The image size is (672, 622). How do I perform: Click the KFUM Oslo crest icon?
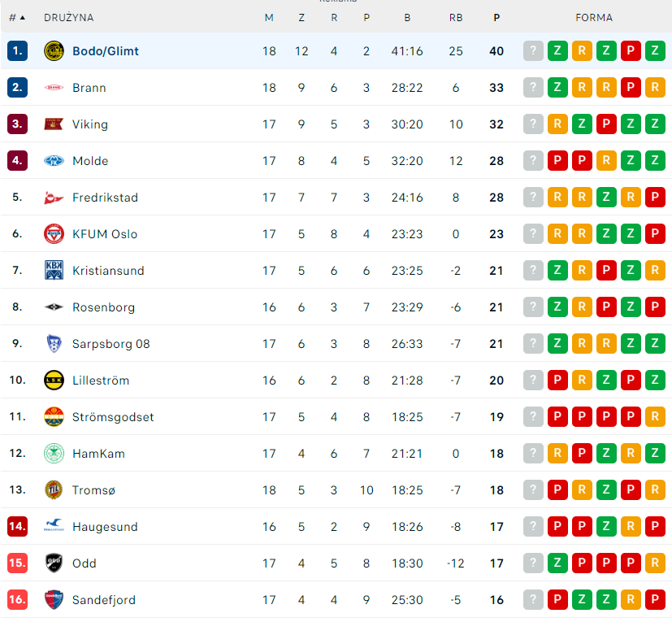[54, 234]
